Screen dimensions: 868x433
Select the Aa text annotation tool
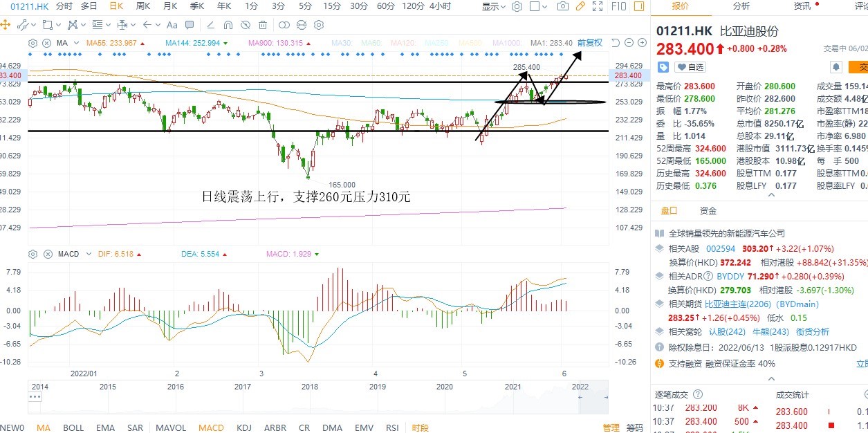172,25
